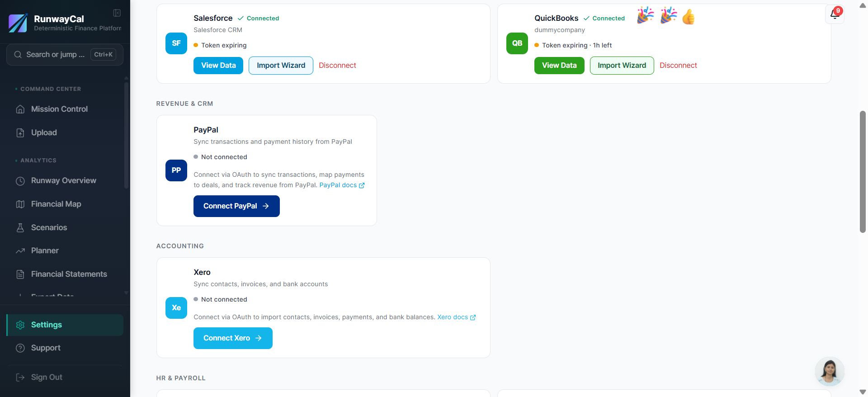Open Financial Statements
Screen dimensions: 868x397
(x=65, y=274)
